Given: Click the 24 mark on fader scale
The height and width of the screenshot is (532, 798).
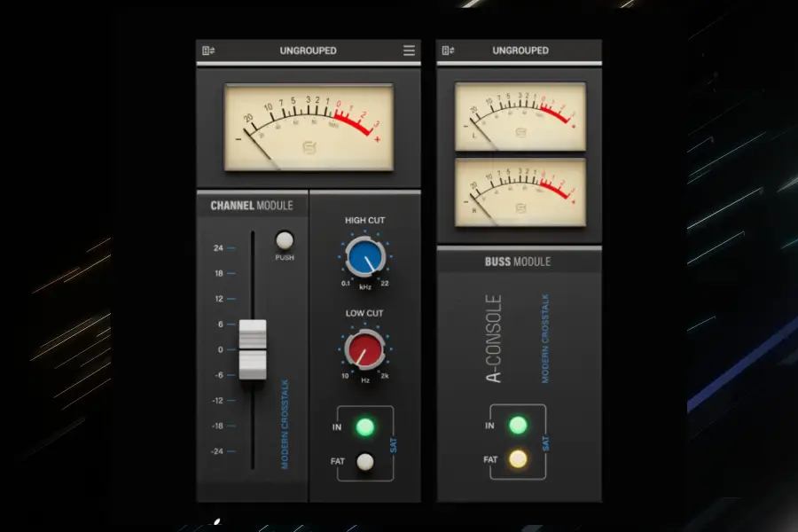Looking at the screenshot, I should (x=218, y=248).
